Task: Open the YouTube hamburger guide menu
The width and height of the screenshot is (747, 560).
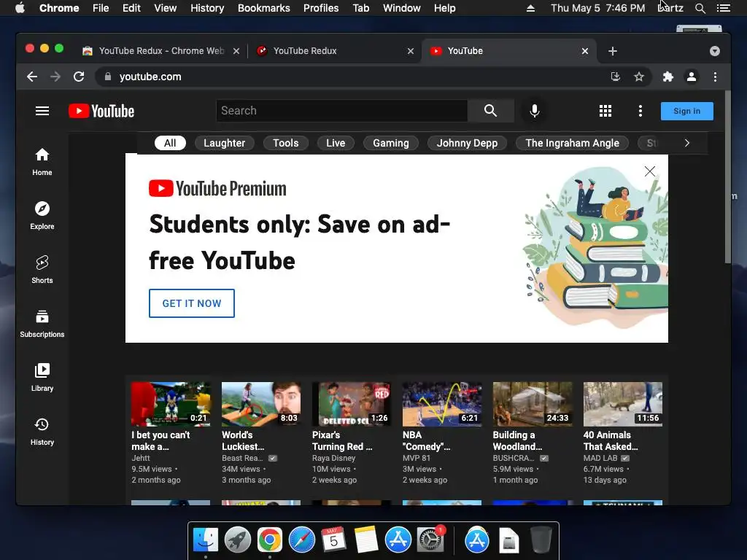Action: pos(42,111)
